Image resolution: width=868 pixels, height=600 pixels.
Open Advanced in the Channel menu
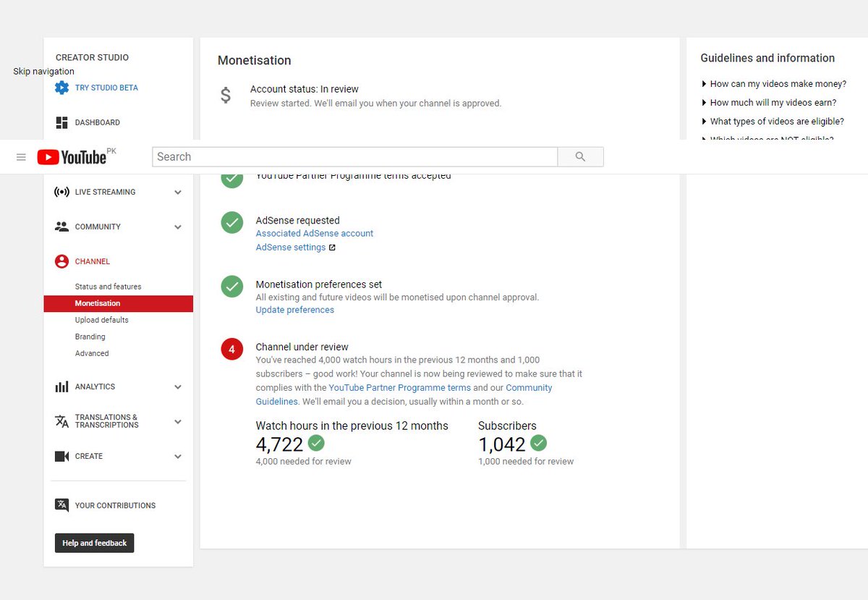click(x=92, y=353)
